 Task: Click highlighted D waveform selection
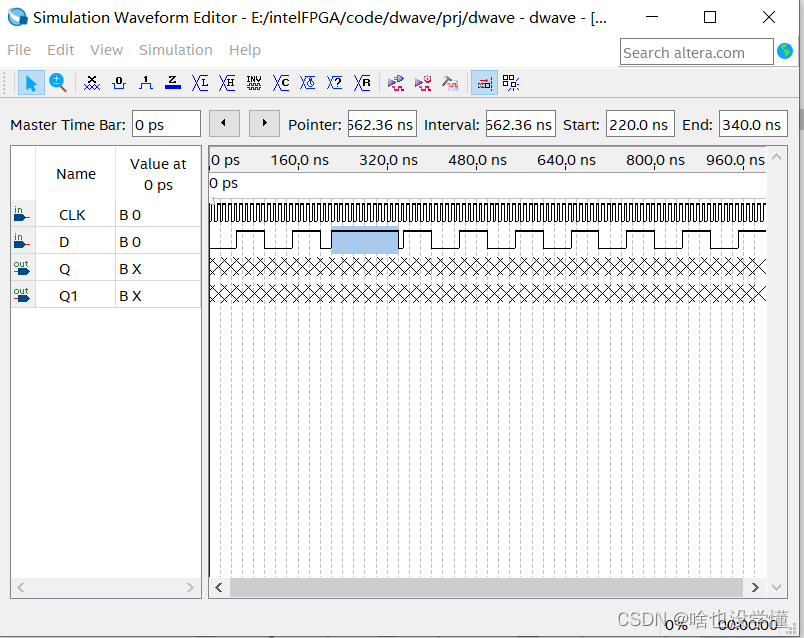[365, 240]
